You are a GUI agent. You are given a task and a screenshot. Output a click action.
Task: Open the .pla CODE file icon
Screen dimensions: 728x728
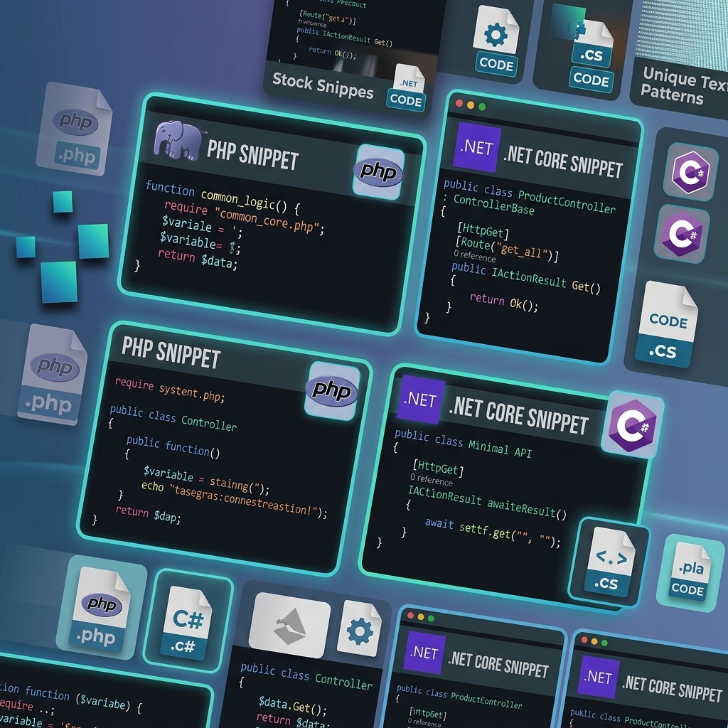pyautogui.click(x=690, y=572)
